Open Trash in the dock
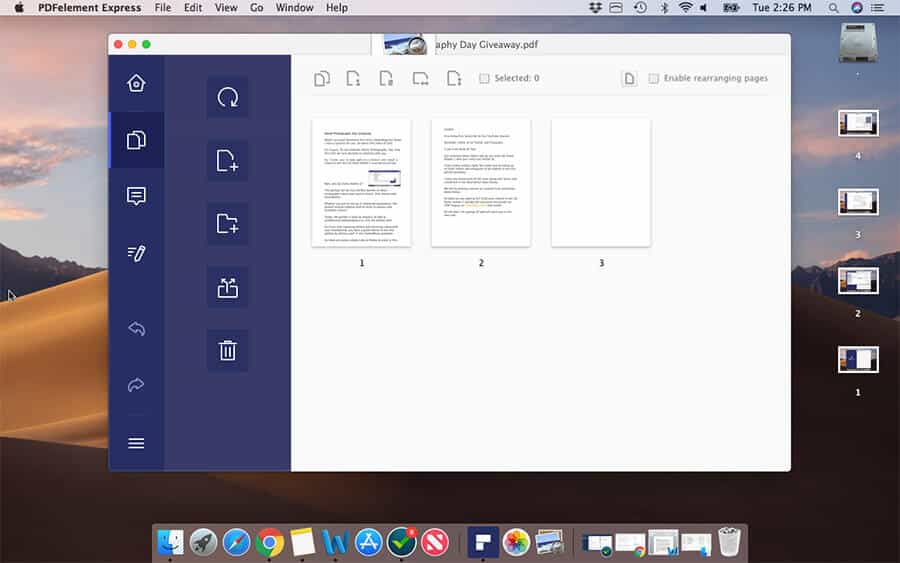Screen dimensions: 900x563 730,541
